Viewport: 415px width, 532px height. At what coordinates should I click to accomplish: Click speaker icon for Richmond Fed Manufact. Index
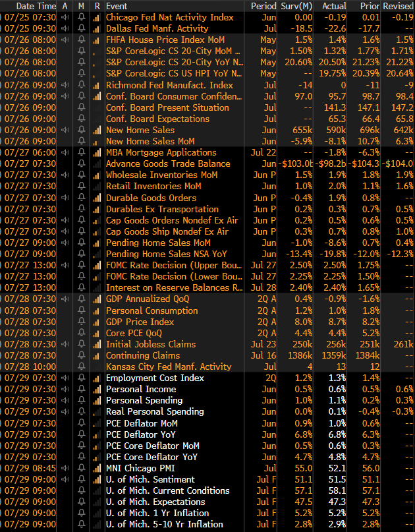pos(65,85)
